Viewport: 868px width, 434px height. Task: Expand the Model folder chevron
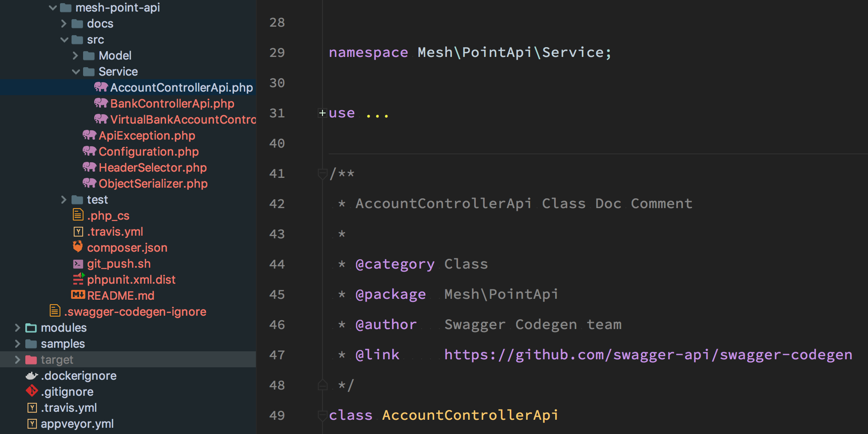click(75, 56)
